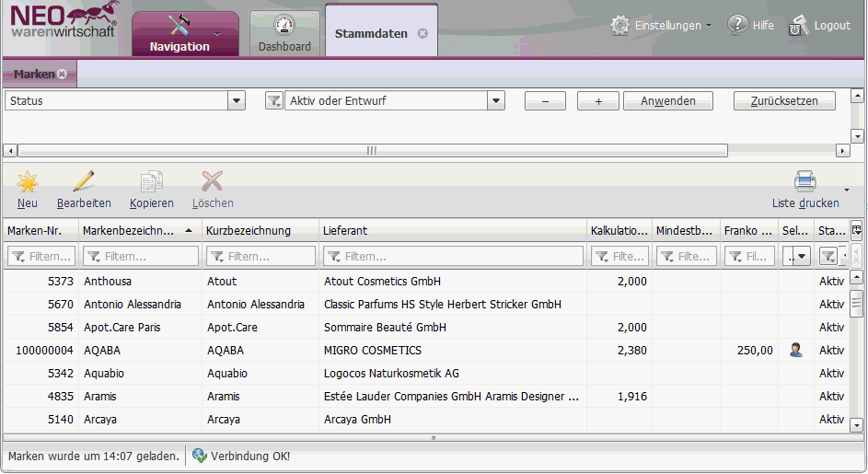Click Mindestb... column header
The image size is (868, 474).
click(686, 230)
